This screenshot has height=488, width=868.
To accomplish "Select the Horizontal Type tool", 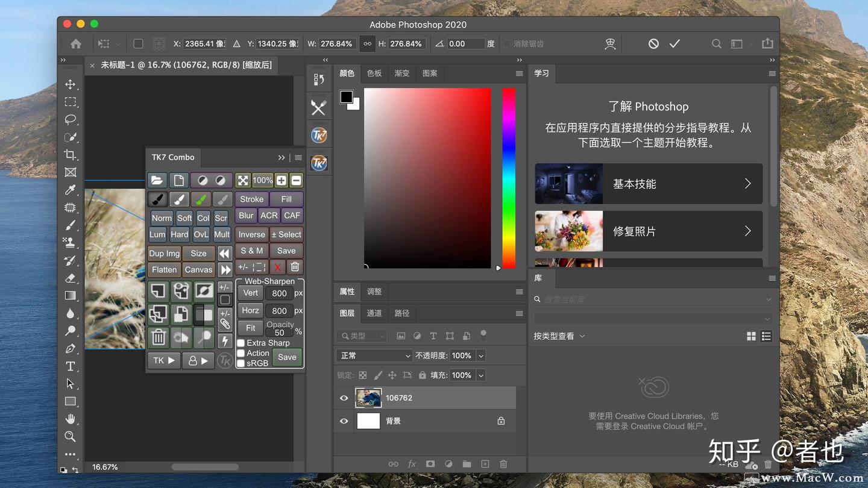I will coord(71,366).
